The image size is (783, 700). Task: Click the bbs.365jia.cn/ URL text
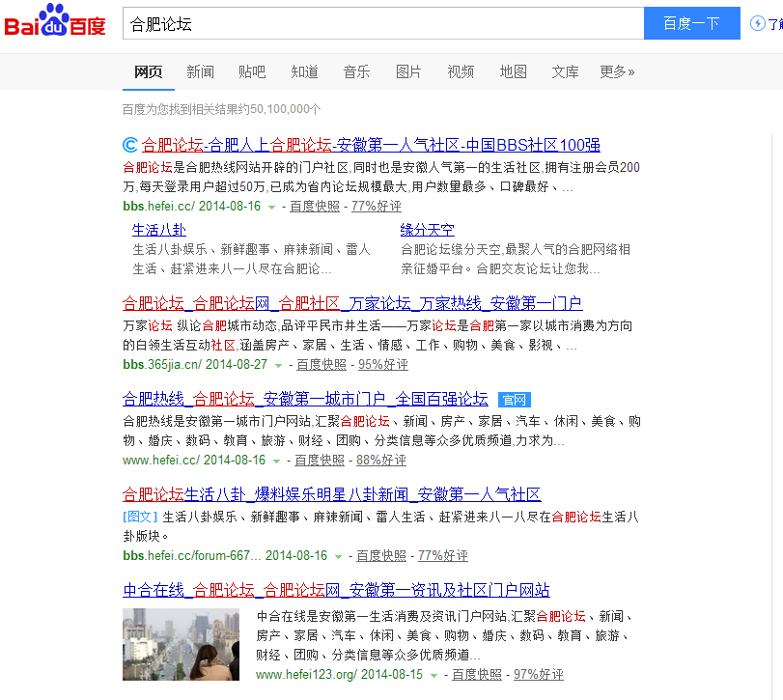pos(162,364)
